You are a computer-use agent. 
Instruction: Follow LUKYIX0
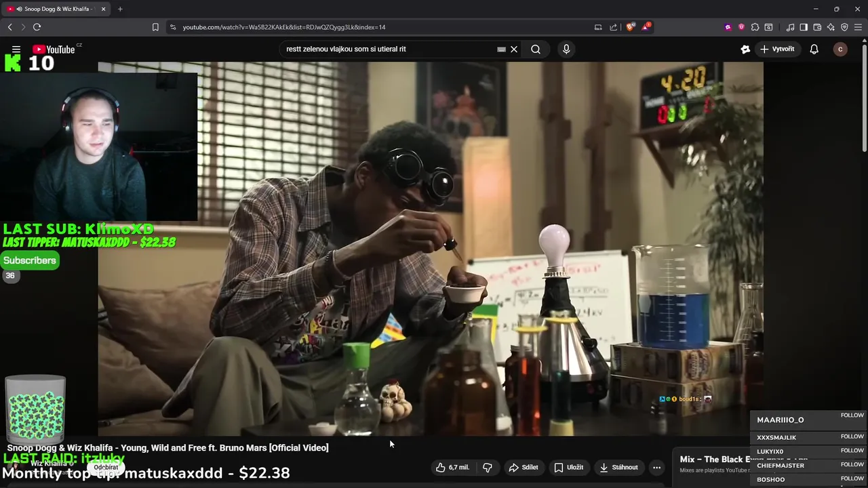852,451
